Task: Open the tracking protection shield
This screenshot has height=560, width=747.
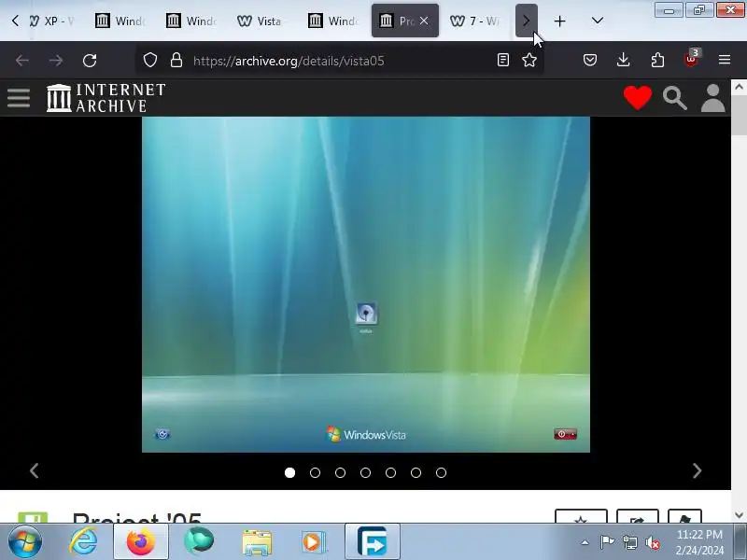Action: point(150,60)
